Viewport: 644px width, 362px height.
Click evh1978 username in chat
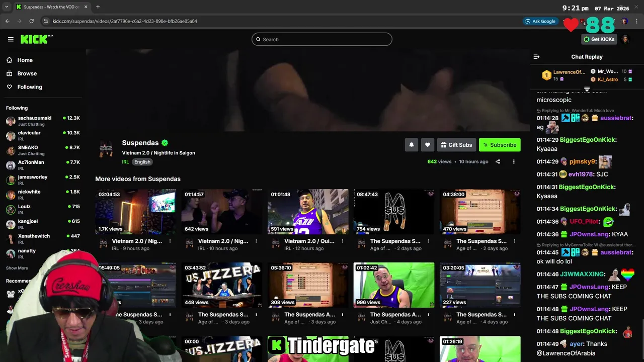(x=581, y=174)
